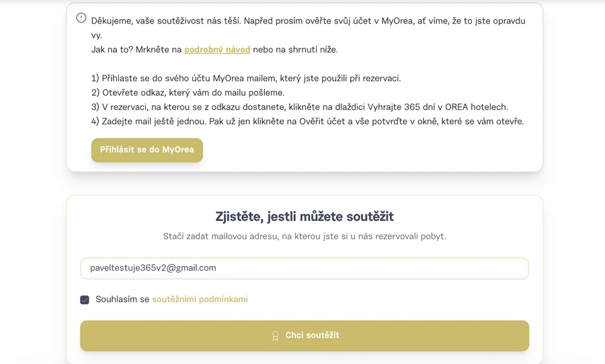Screen dimensions: 605x364
Task: Select step 3 "V rezervaci" instruction
Action: pyautogui.click(x=299, y=107)
